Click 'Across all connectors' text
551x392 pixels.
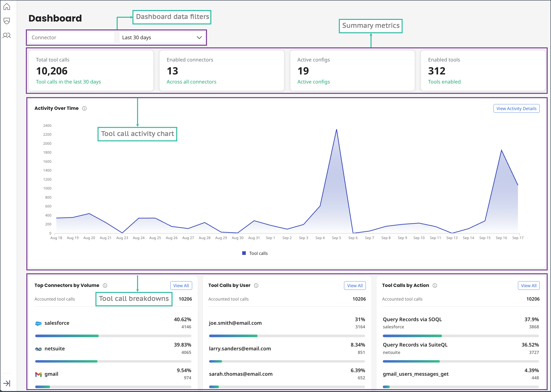click(192, 82)
